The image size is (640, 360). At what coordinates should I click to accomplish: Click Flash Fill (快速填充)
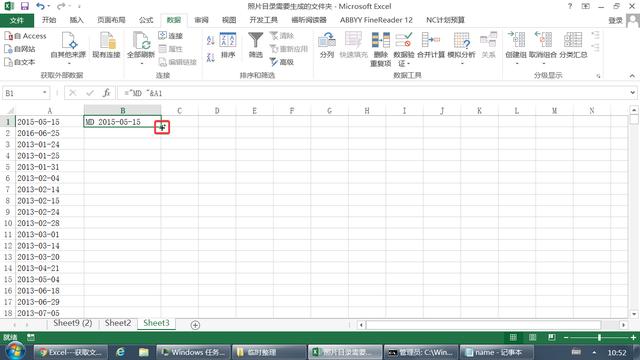(x=353, y=45)
